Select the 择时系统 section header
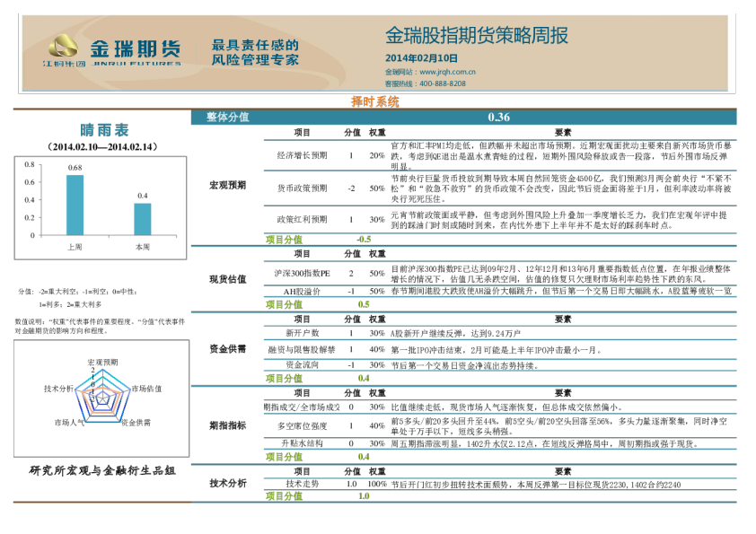Image resolution: width=756 pixels, height=534 pixels. (x=374, y=102)
